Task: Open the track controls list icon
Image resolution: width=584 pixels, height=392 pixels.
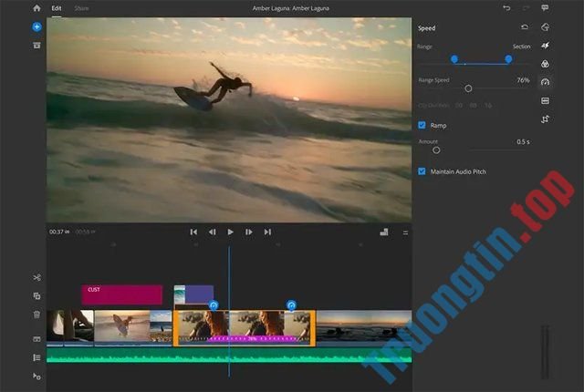Action: click(36, 357)
